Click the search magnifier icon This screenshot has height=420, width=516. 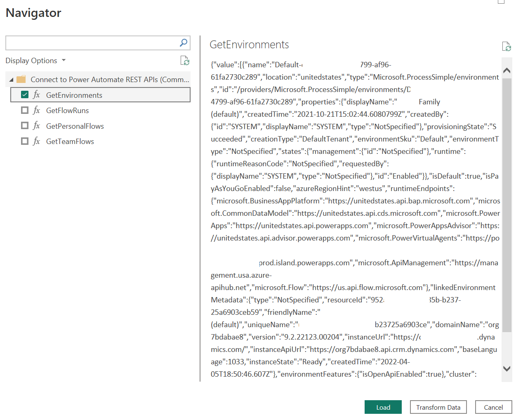pos(184,42)
